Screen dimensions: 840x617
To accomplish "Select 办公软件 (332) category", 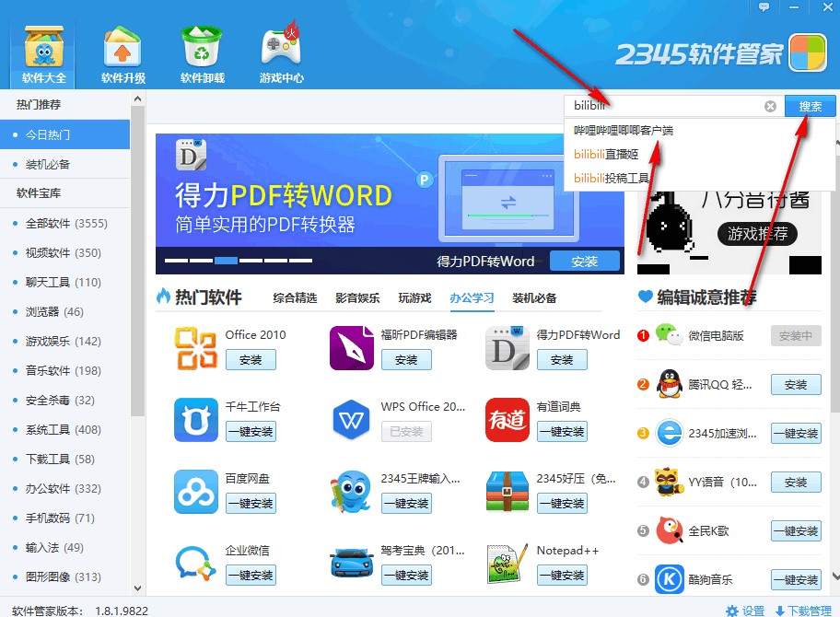I will coord(64,488).
